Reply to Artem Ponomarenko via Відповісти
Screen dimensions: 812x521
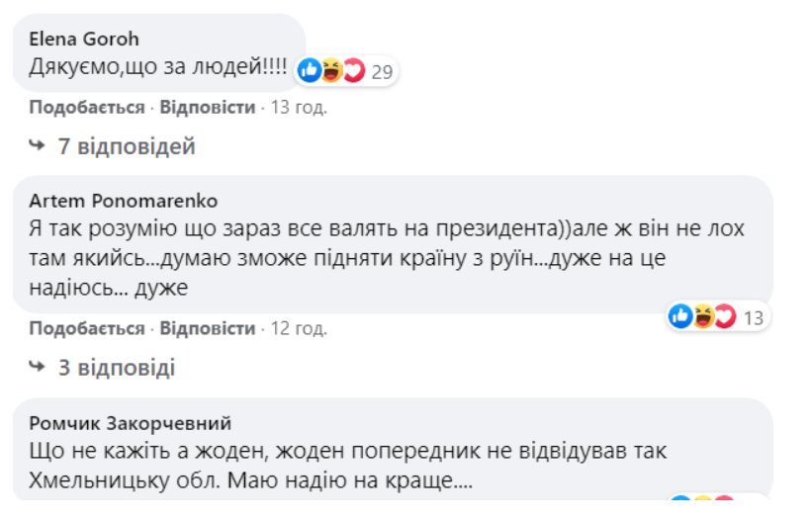click(x=207, y=328)
